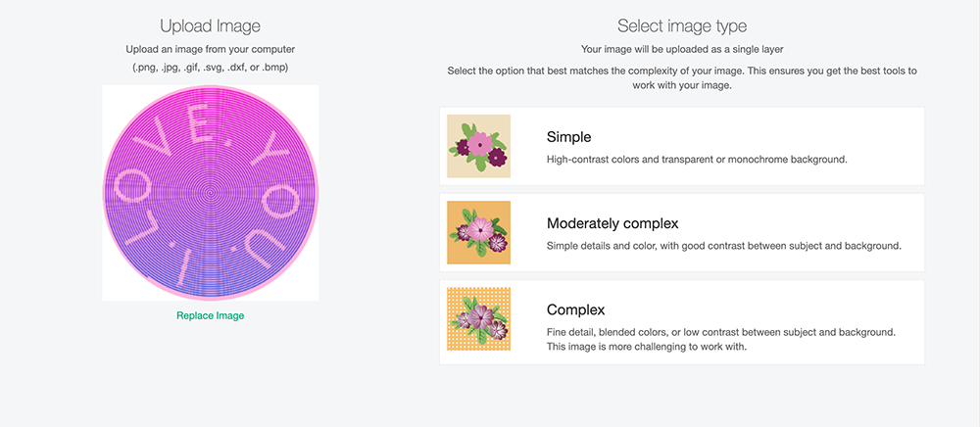980x427 pixels.
Task: Choose the Moderately complex image type card
Action: click(x=682, y=232)
